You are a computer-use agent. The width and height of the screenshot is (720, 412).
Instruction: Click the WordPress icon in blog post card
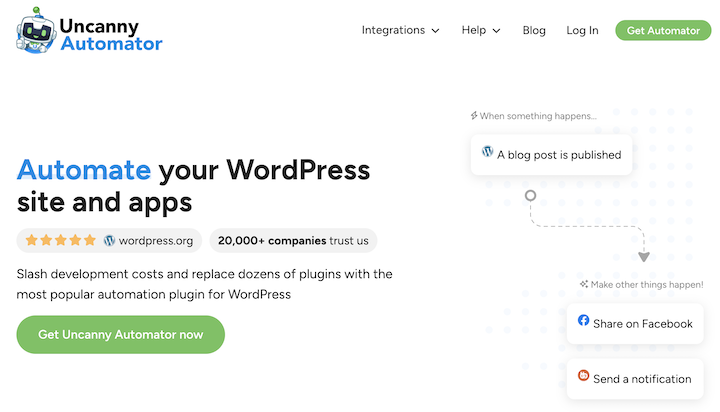coord(487,151)
